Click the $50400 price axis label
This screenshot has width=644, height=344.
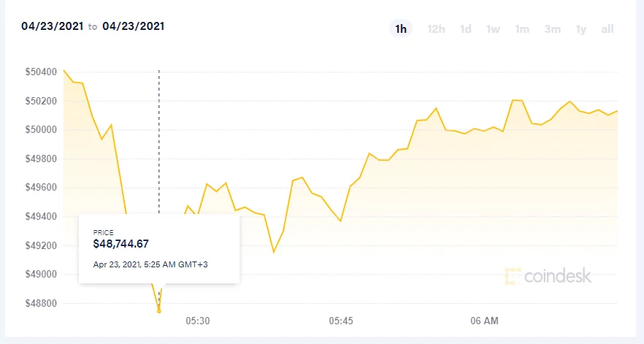pos(41,72)
